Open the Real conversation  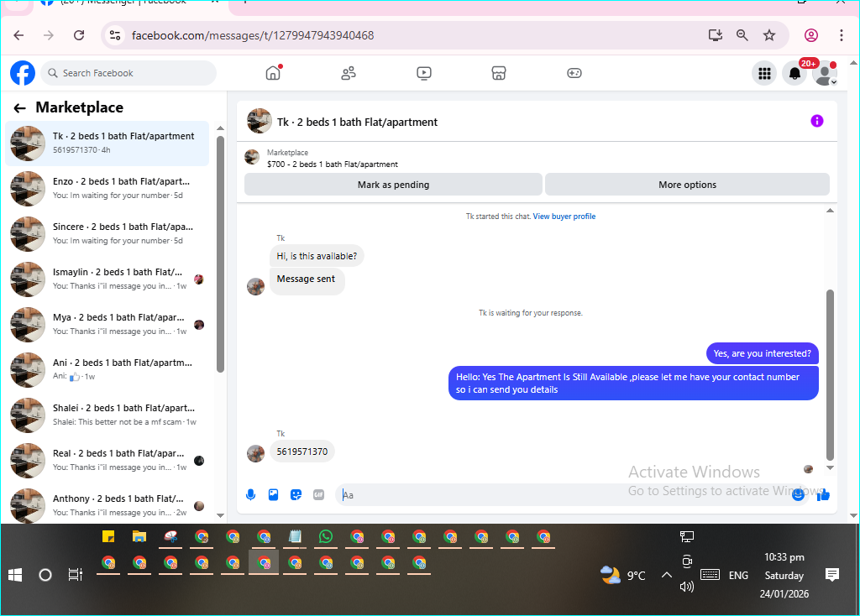pyautogui.click(x=107, y=461)
